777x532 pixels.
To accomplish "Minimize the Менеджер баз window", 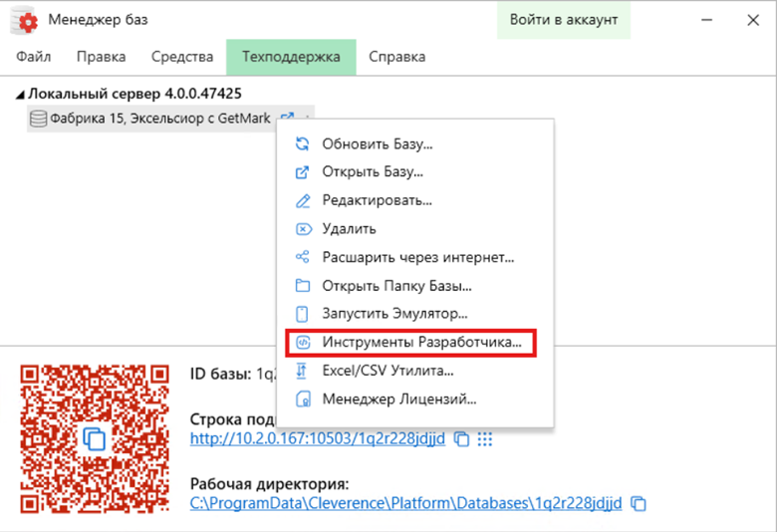I will coord(707,20).
